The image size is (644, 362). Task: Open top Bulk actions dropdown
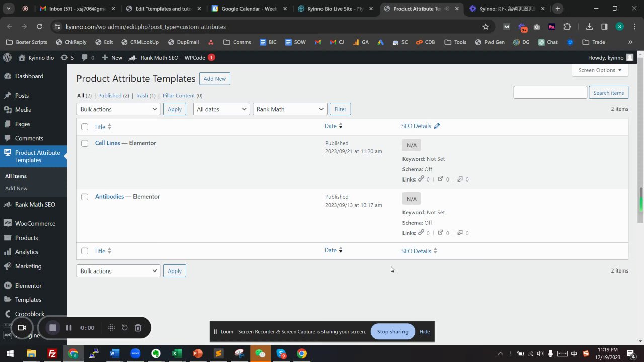pos(119,109)
